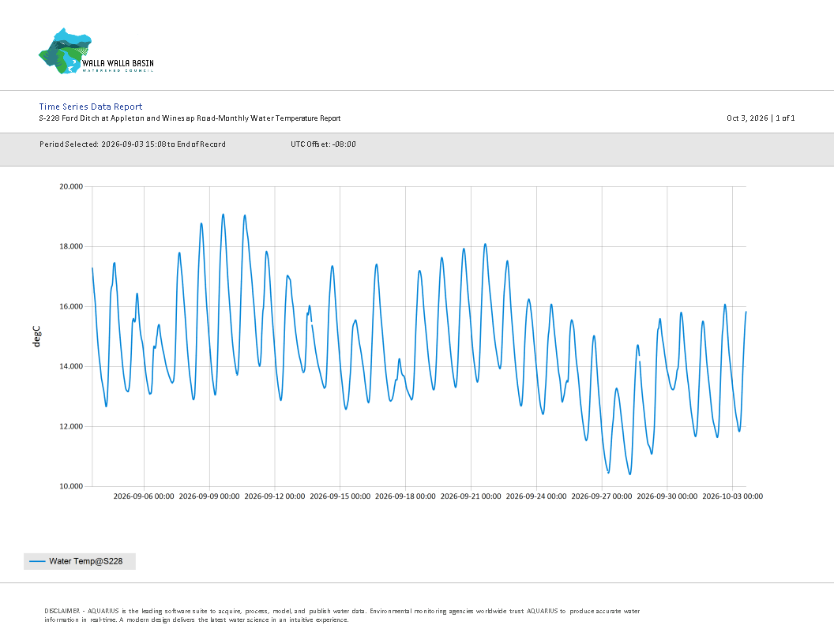The height and width of the screenshot is (644, 834).
Task: Click the 2026-09-09 00:00 x-axis label
Action: coord(209,496)
